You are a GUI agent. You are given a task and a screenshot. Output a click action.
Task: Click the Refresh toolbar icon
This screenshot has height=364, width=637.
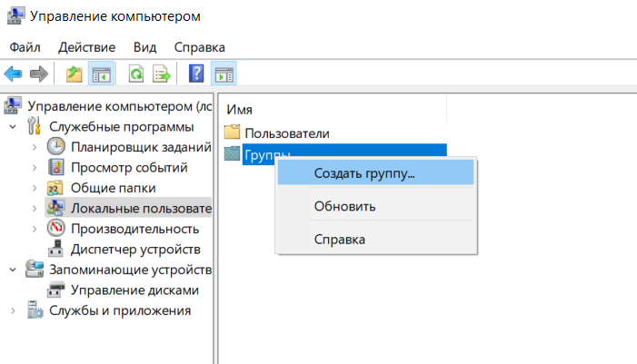[136, 74]
